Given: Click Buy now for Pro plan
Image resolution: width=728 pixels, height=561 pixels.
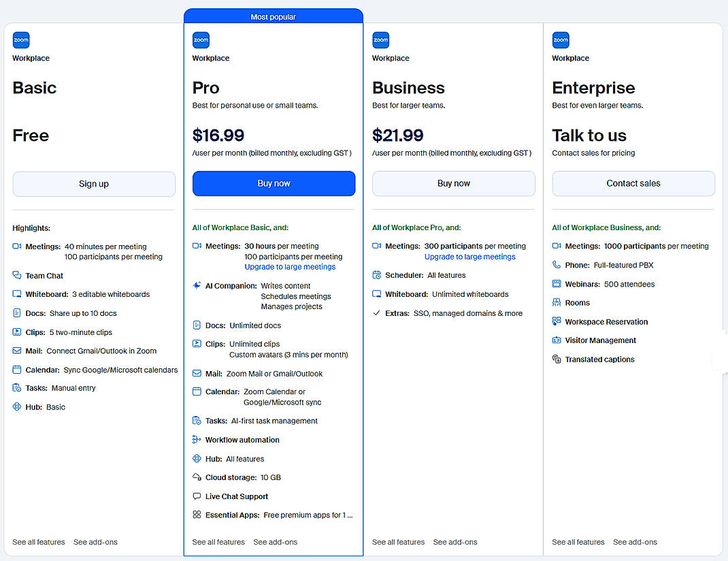Looking at the screenshot, I should pos(274,183).
